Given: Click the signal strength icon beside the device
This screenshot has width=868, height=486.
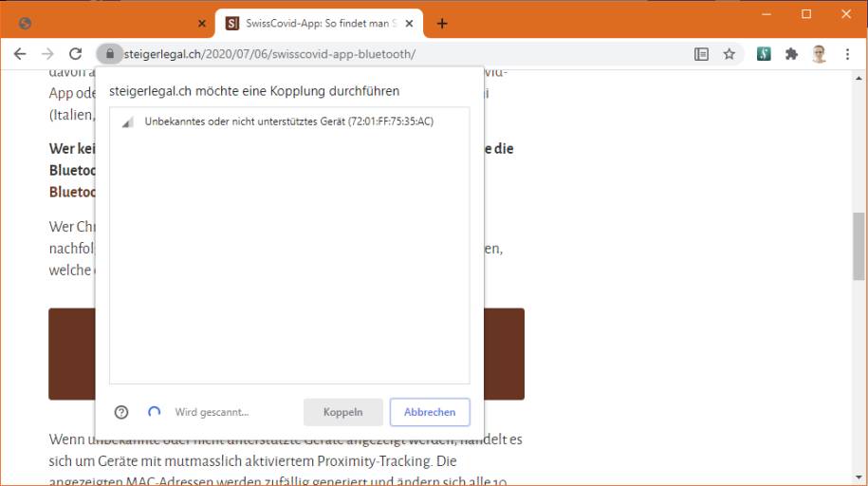Looking at the screenshot, I should click(x=128, y=121).
